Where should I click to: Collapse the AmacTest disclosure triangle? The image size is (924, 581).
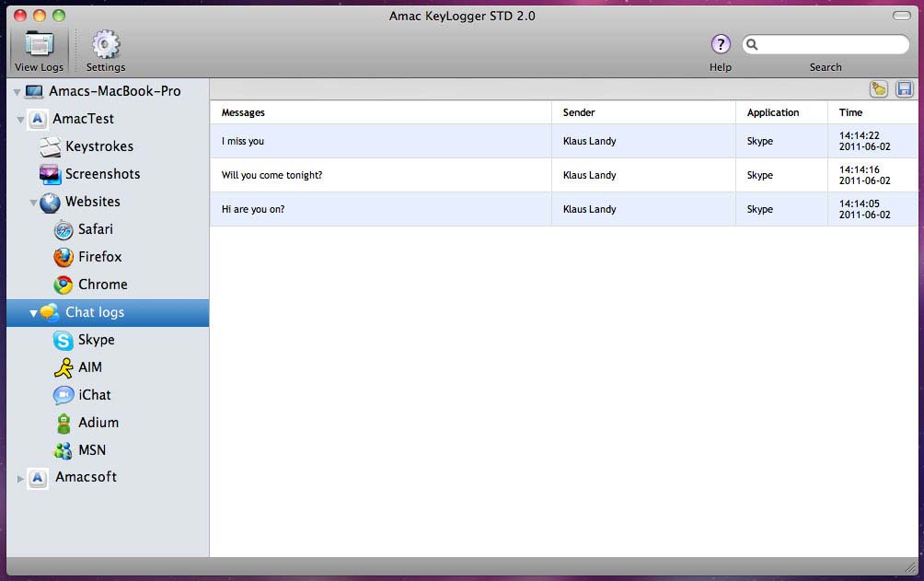click(x=20, y=120)
